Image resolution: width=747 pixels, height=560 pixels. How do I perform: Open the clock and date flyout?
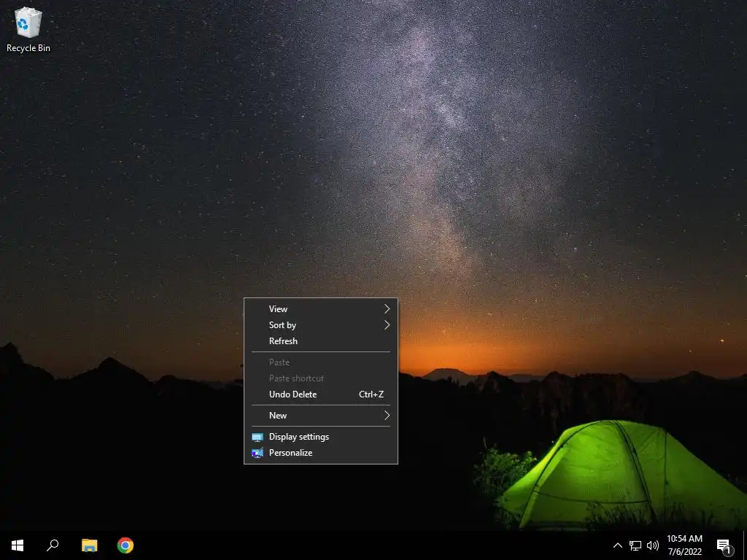684,545
